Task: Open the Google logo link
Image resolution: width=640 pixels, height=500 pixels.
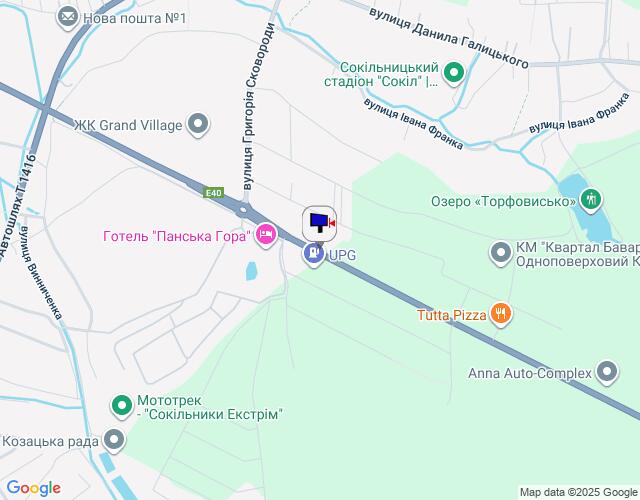Action: (x=33, y=488)
